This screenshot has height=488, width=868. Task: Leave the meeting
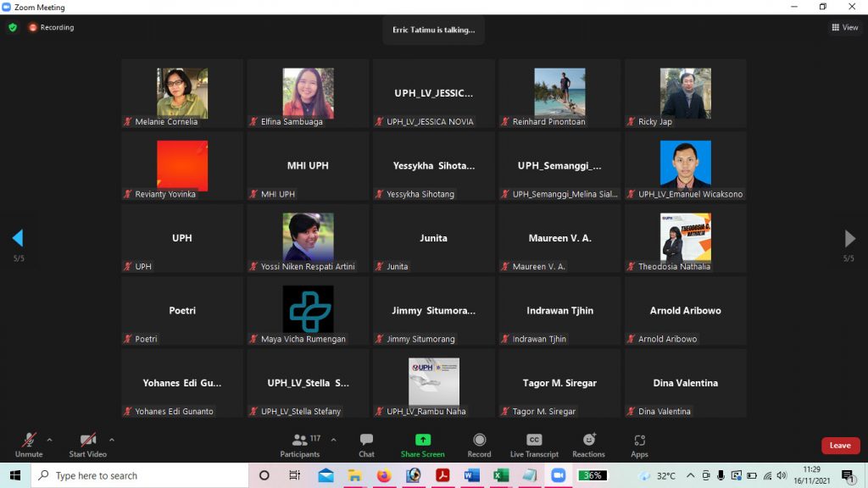[840, 446]
